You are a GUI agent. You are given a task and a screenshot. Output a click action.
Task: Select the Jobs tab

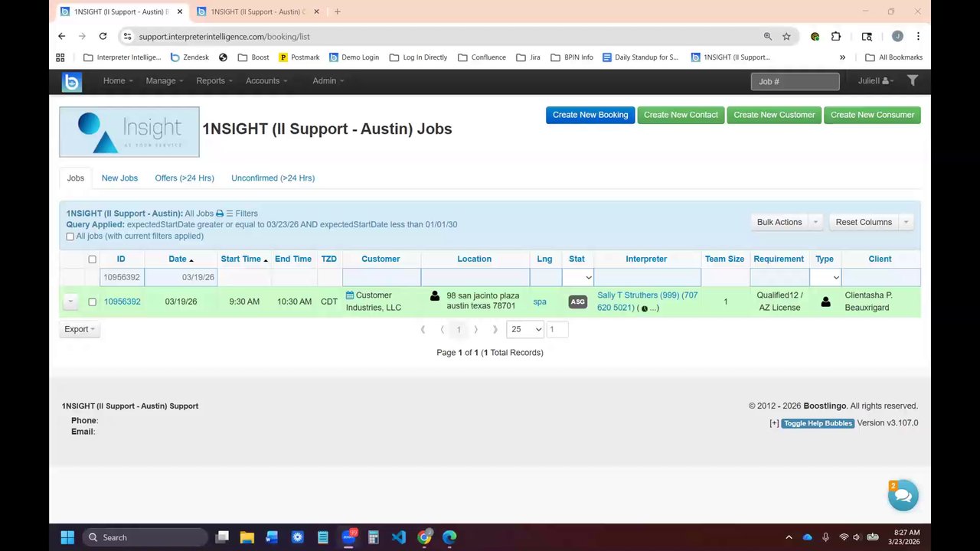pos(76,178)
